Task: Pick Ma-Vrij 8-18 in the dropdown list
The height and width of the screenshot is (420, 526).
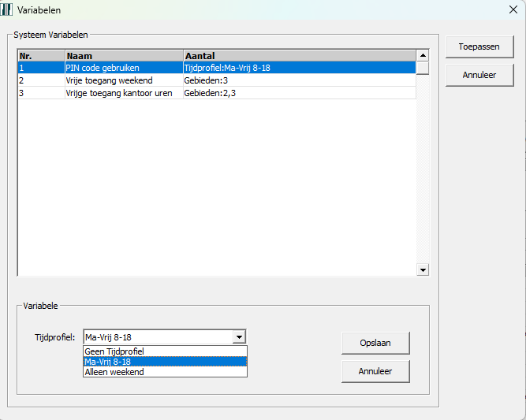Action: [165, 361]
